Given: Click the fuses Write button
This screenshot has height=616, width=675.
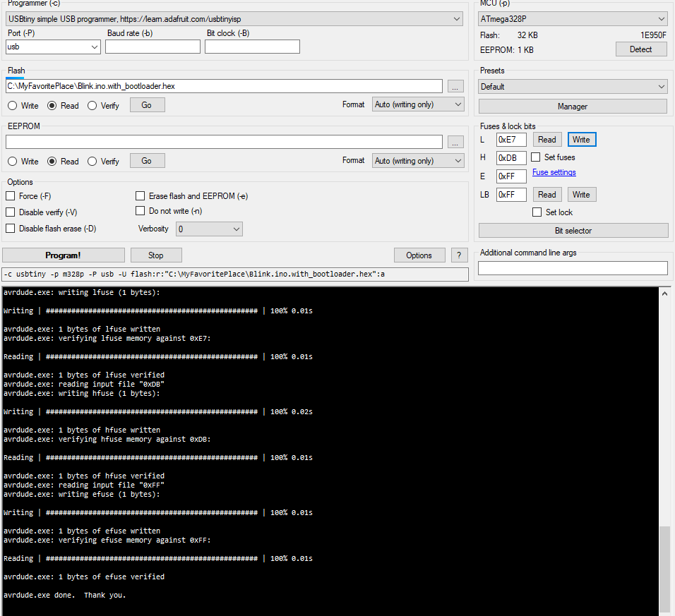Looking at the screenshot, I should pyautogui.click(x=582, y=140).
